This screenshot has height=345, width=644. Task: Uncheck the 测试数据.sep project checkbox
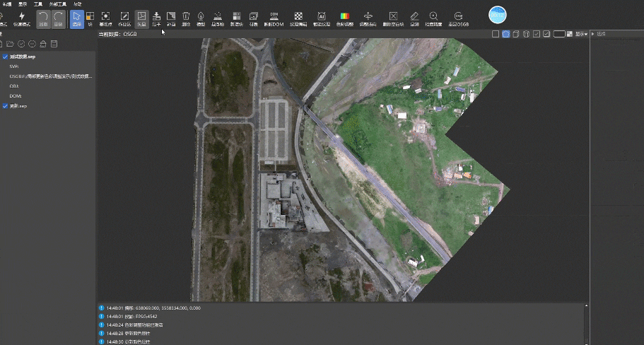point(6,56)
